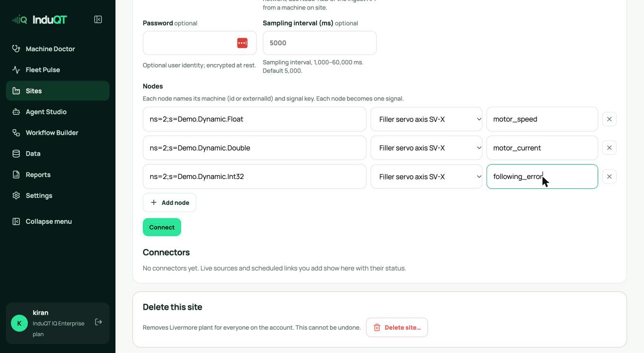The image size is (644, 353).
Task: Remove the motor_current node row
Action: tap(609, 148)
